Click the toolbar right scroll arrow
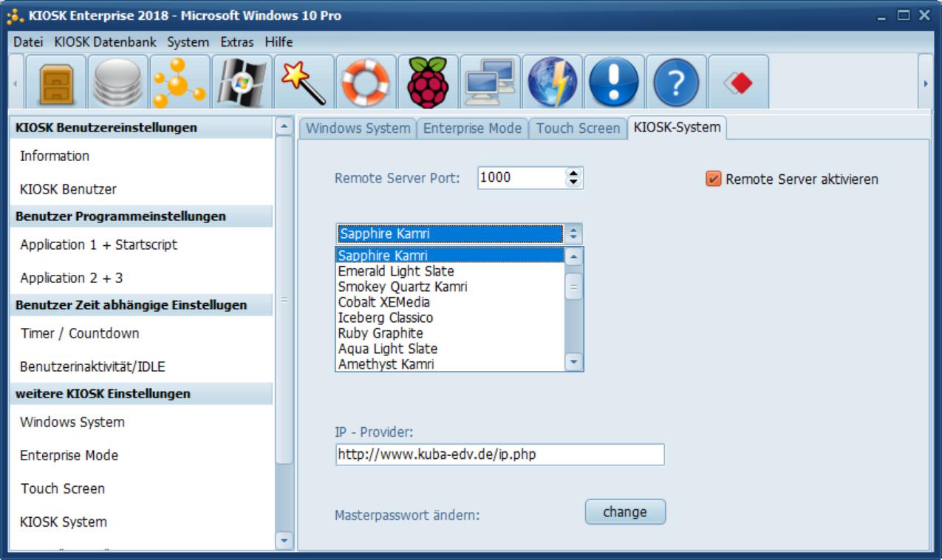Screen dimensions: 942x560 coord(925,83)
